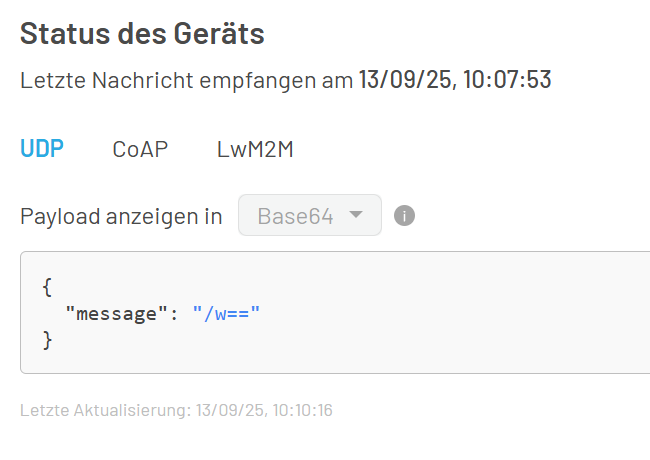Click the Payload anzeigen in label
This screenshot has width=650, height=460.
pos(121,216)
